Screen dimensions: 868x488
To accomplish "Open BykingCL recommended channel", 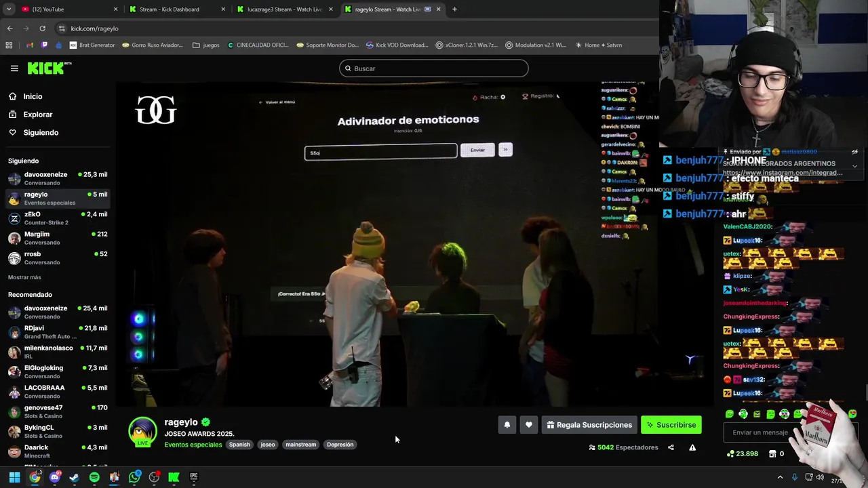I will click(x=58, y=431).
